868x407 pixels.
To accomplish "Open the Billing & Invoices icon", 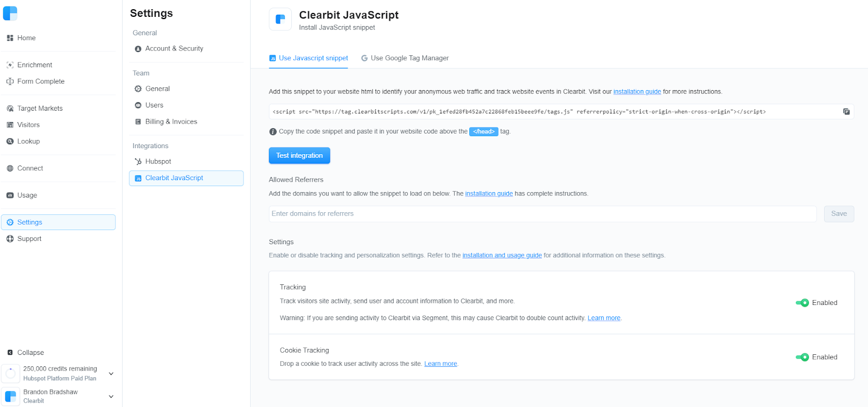I will point(138,122).
